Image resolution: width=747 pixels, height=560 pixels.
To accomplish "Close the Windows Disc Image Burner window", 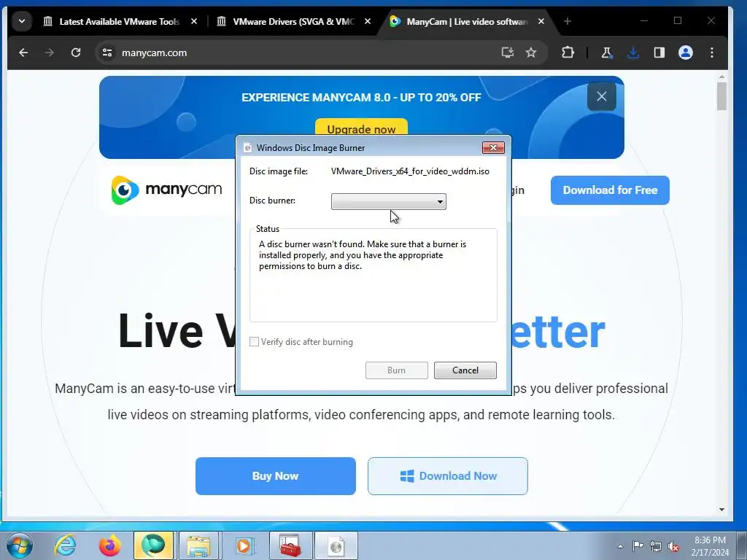I will (x=493, y=147).
